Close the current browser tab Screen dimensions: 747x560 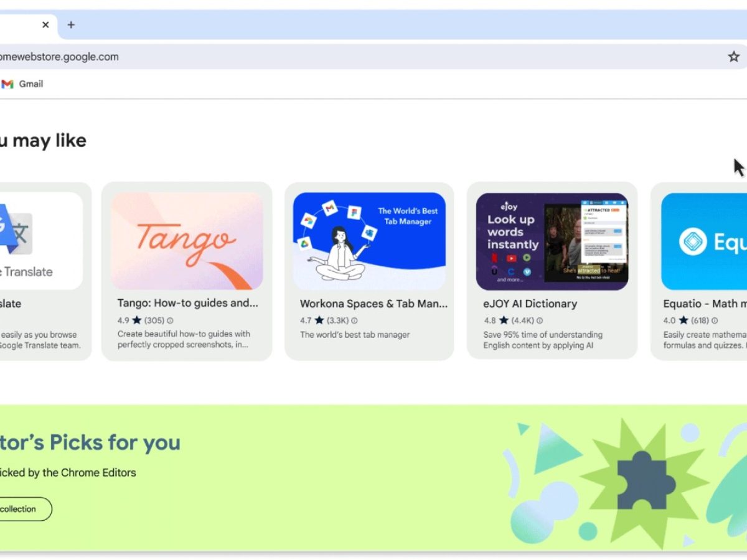tap(45, 25)
